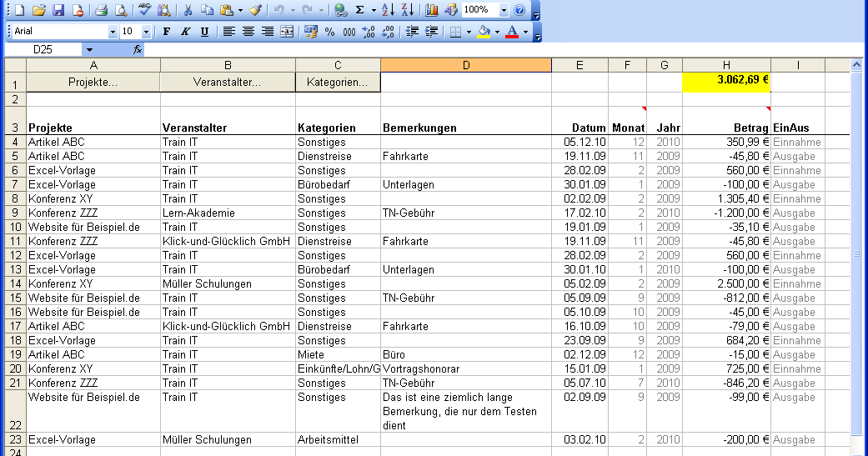Create a new workbook with the New icon
Screen dimensions: 868x456
20,10
